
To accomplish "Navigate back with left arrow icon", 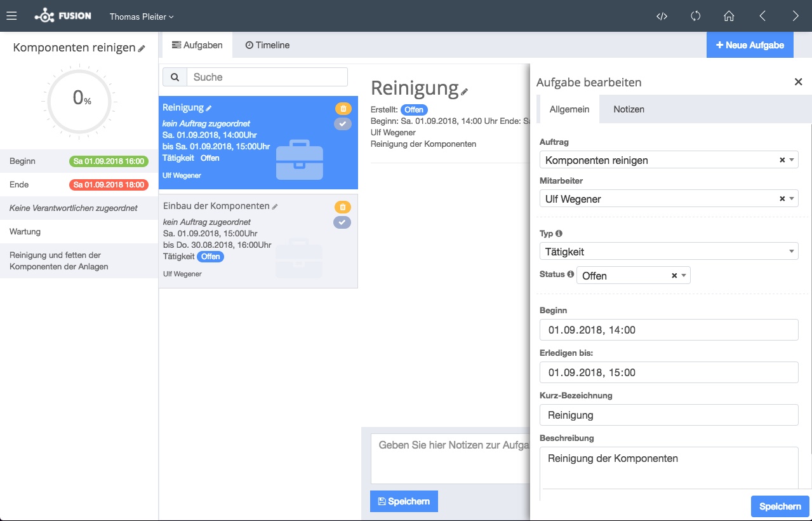I will [762, 17].
